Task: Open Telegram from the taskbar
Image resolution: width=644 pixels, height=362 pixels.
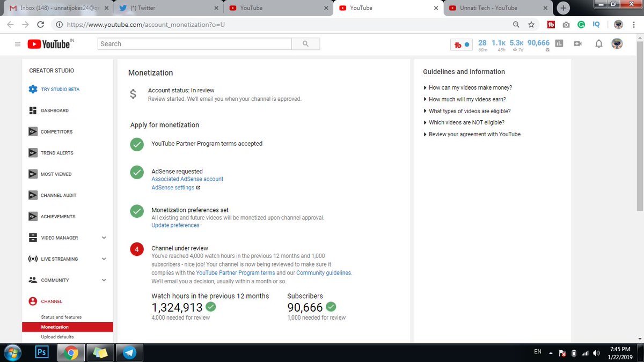Action: point(129,353)
